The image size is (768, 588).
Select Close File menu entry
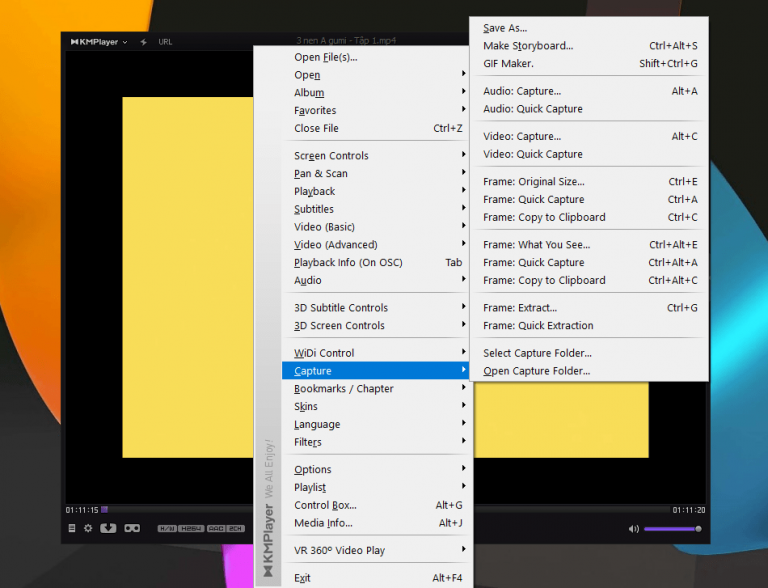(x=377, y=128)
